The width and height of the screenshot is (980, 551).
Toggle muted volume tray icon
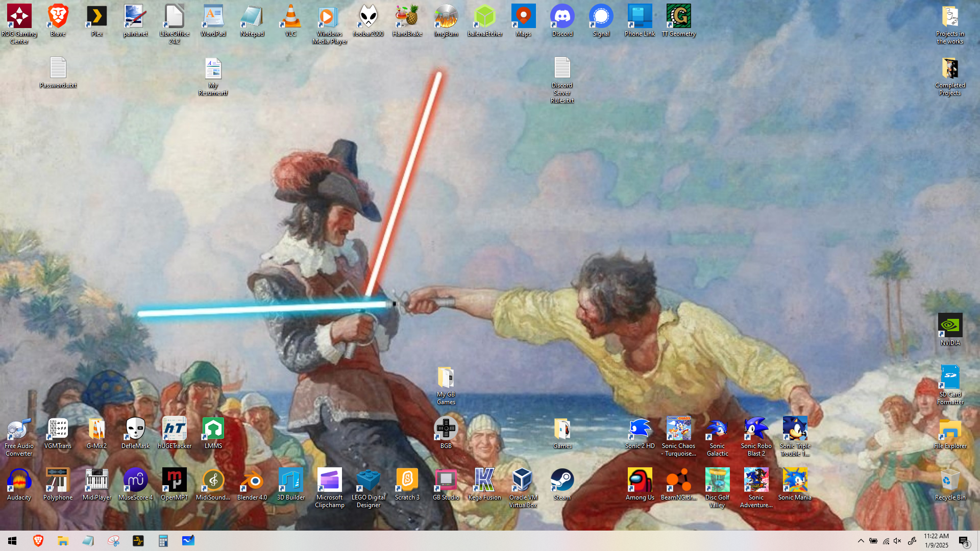(898, 541)
